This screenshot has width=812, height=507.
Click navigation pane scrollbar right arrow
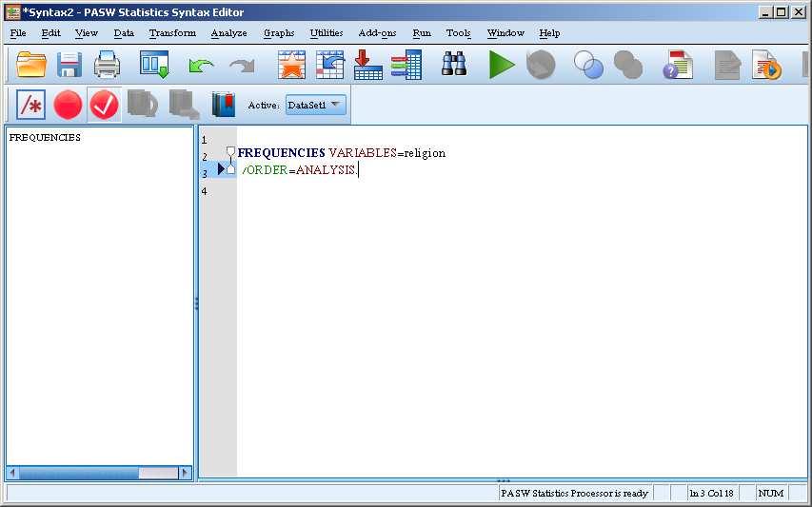point(185,473)
